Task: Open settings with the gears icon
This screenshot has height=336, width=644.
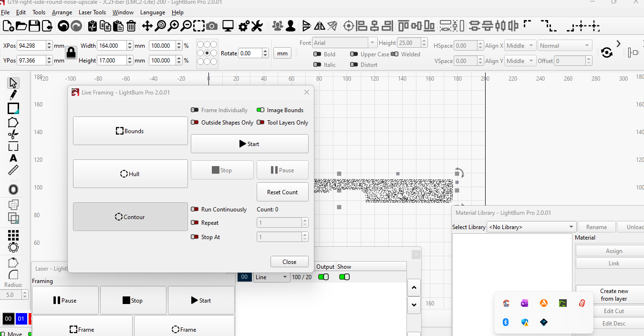Action: (244, 26)
